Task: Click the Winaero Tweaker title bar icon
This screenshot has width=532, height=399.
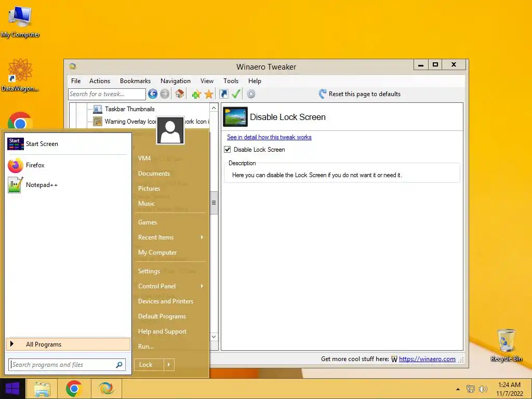Action: coord(73,66)
